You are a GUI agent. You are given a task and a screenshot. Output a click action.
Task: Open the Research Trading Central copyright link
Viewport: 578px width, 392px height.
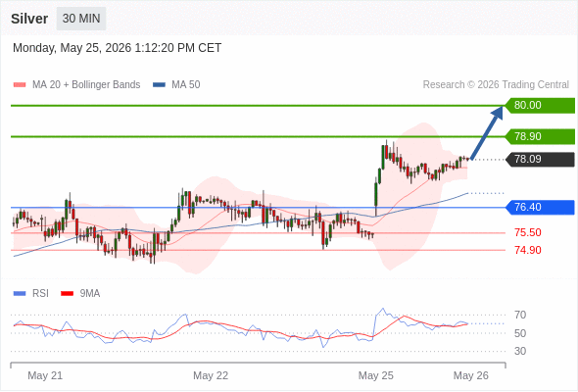tap(496, 85)
